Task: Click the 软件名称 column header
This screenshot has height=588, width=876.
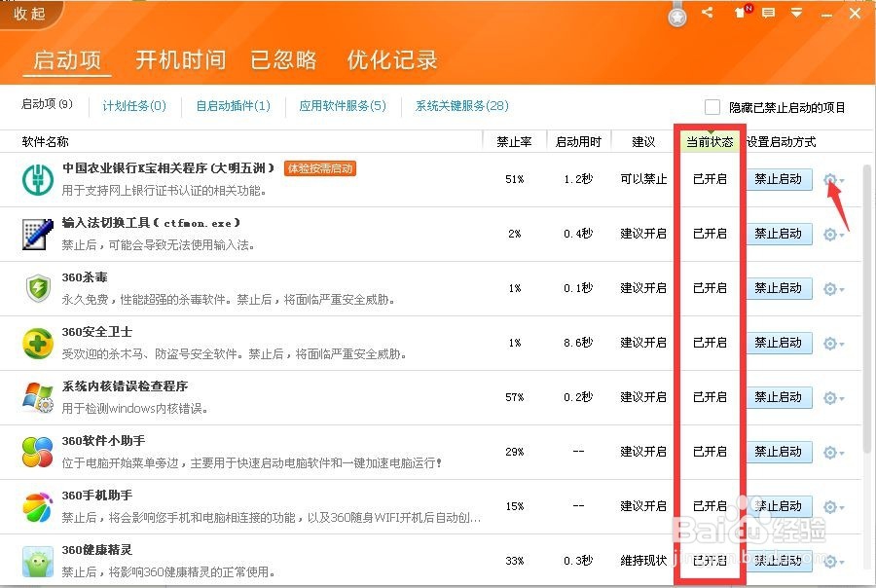Action: point(45,142)
